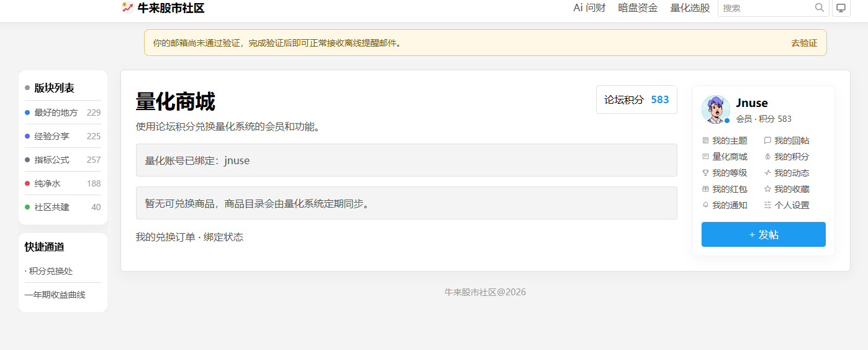Open the Ai 问财 menu item

[589, 8]
